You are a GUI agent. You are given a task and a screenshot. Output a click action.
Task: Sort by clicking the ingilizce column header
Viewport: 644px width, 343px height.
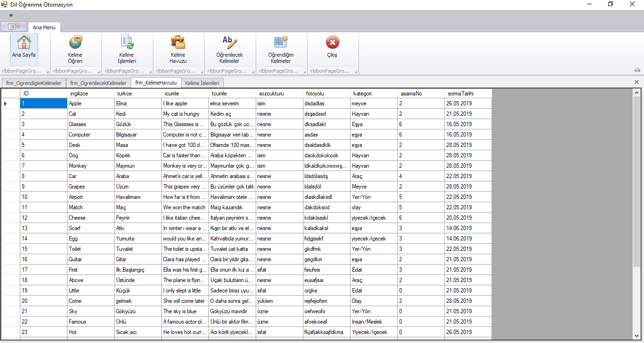90,93
